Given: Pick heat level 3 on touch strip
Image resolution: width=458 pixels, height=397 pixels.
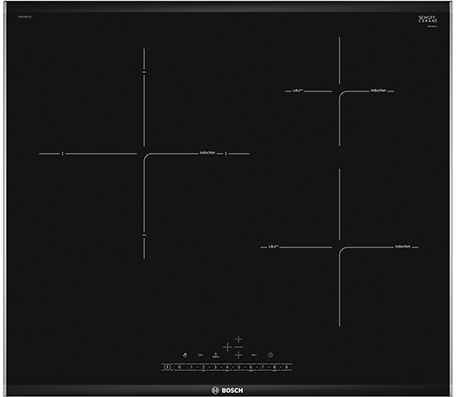Looking at the screenshot, I should point(215,367).
